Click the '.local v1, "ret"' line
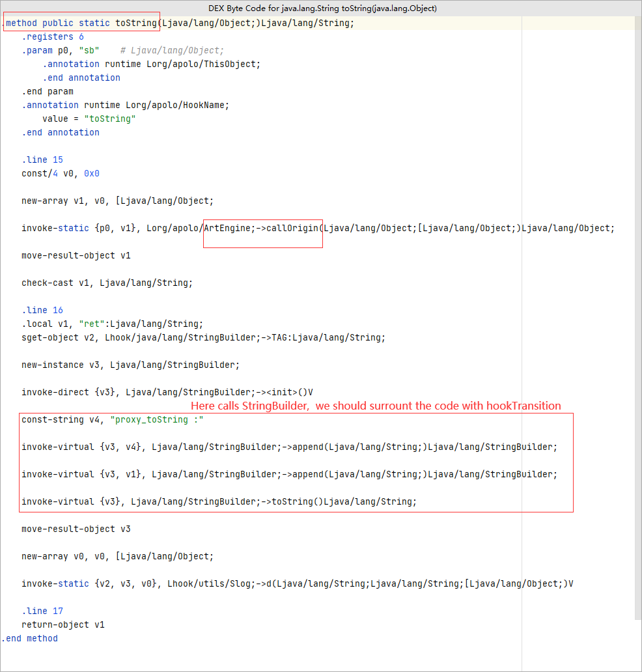This screenshot has width=642, height=672. (x=112, y=324)
